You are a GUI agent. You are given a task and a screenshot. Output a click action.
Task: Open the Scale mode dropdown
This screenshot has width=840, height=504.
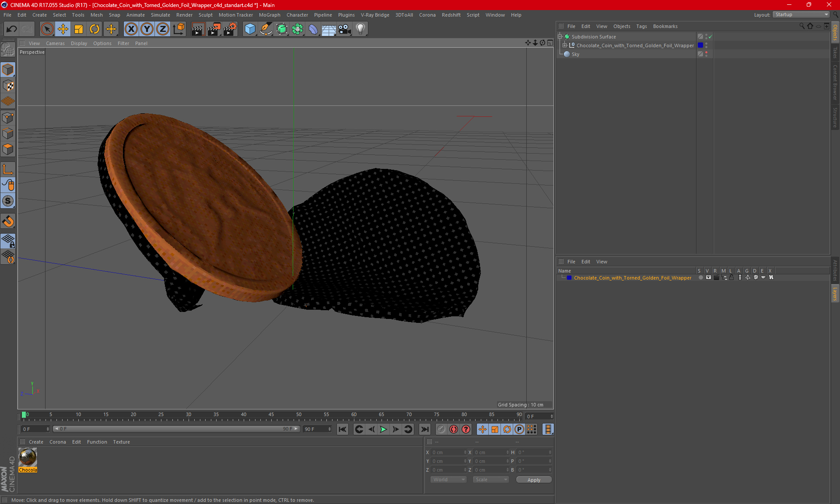click(x=491, y=479)
